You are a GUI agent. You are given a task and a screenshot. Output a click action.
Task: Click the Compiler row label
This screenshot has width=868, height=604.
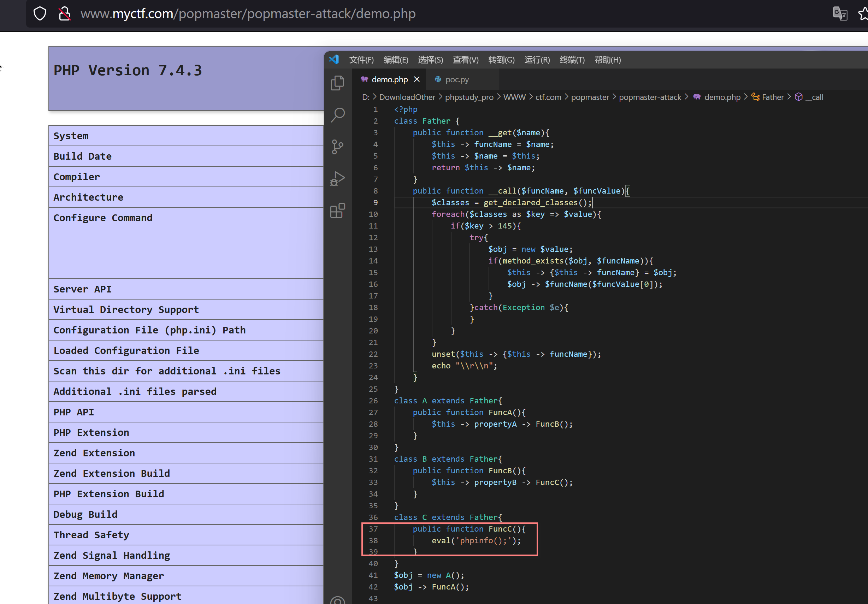point(77,177)
